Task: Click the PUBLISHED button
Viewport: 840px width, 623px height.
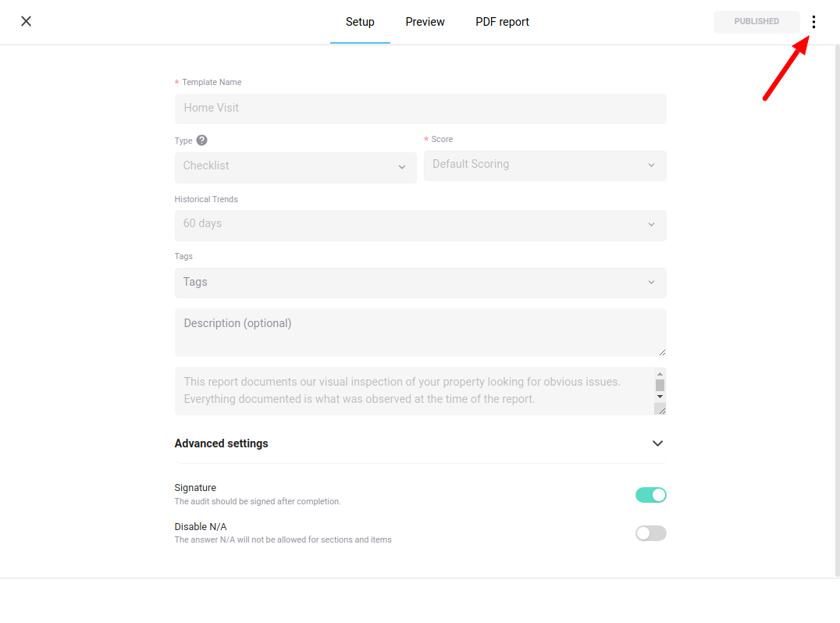Action: [756, 21]
